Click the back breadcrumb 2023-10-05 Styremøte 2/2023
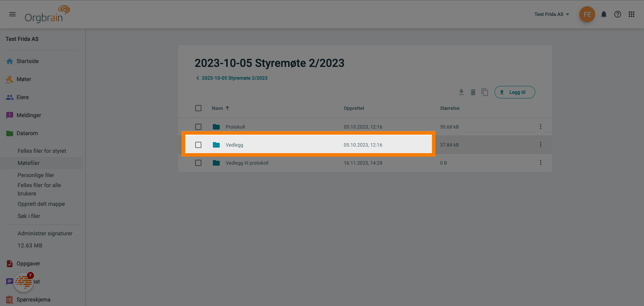 pos(232,78)
